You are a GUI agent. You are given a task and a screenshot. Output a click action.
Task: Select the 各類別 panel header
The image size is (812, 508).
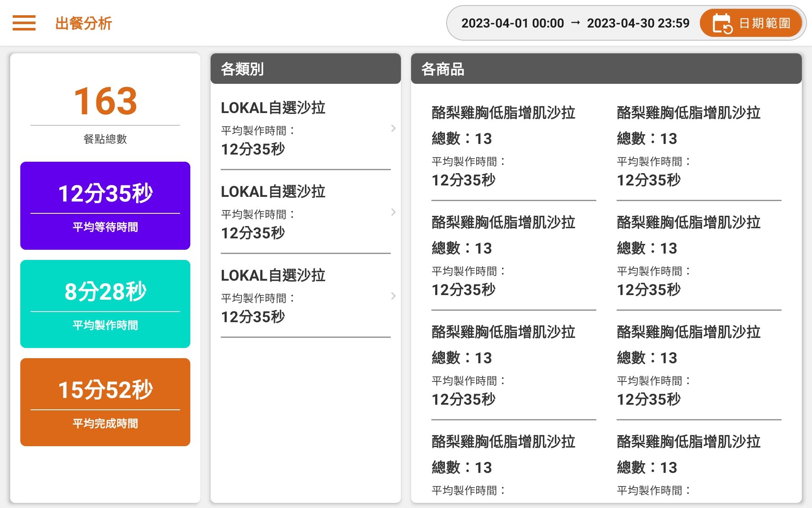pyautogui.click(x=306, y=69)
